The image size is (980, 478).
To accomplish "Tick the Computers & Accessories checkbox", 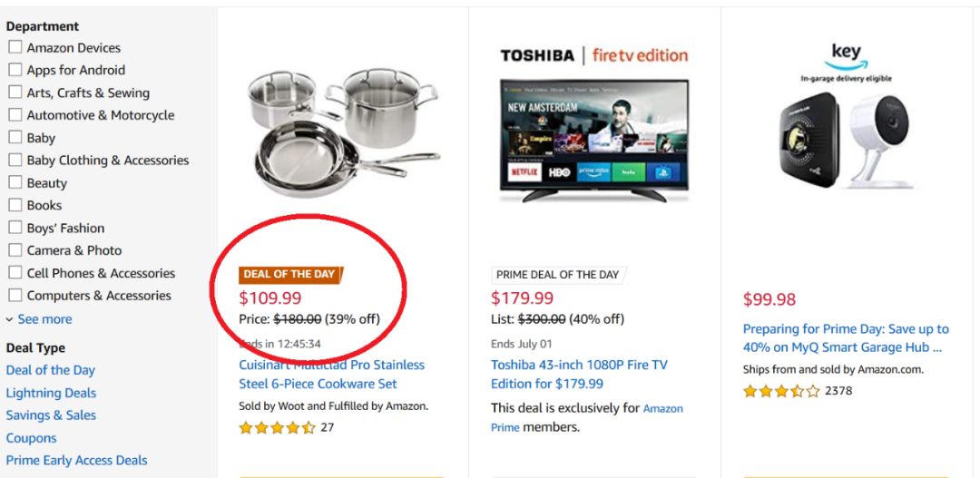I will click(x=15, y=296).
